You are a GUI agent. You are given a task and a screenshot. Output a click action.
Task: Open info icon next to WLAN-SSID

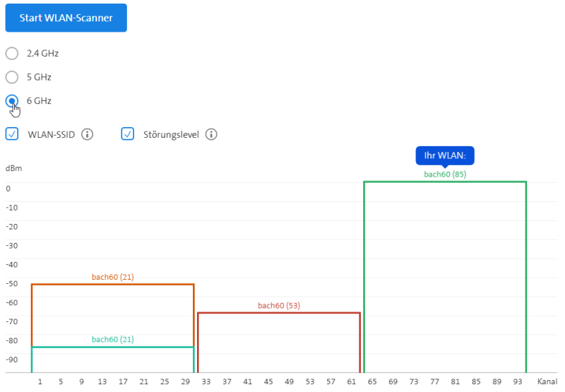tap(88, 133)
